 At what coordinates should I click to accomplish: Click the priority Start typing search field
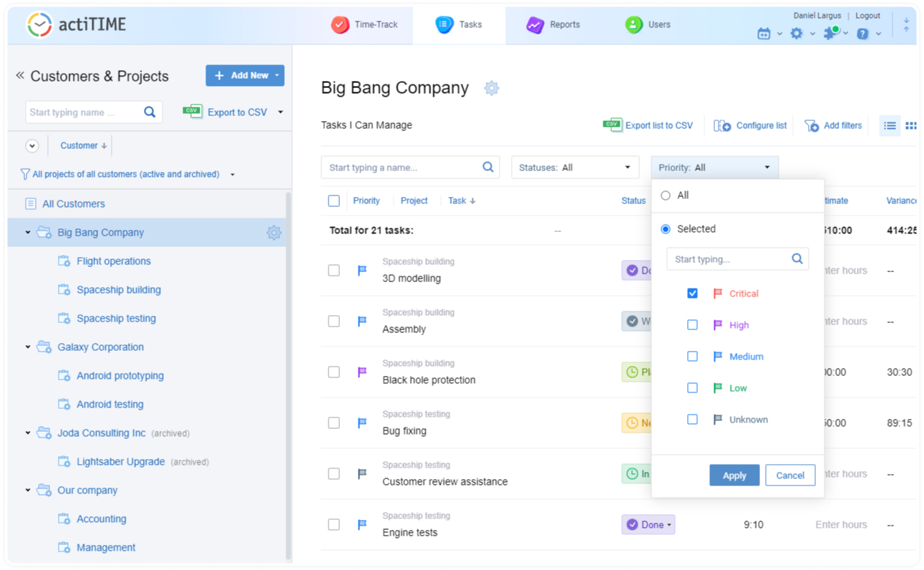(x=738, y=259)
